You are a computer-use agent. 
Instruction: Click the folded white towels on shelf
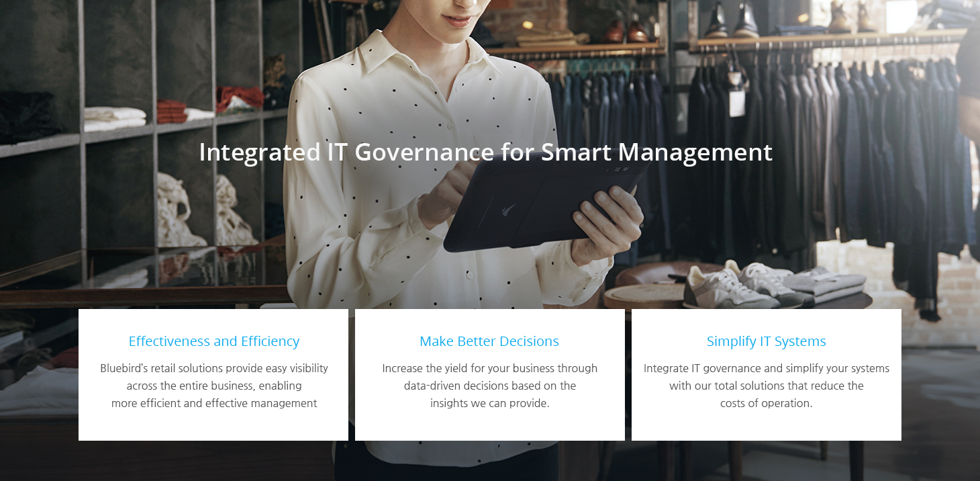pyautogui.click(x=114, y=119)
